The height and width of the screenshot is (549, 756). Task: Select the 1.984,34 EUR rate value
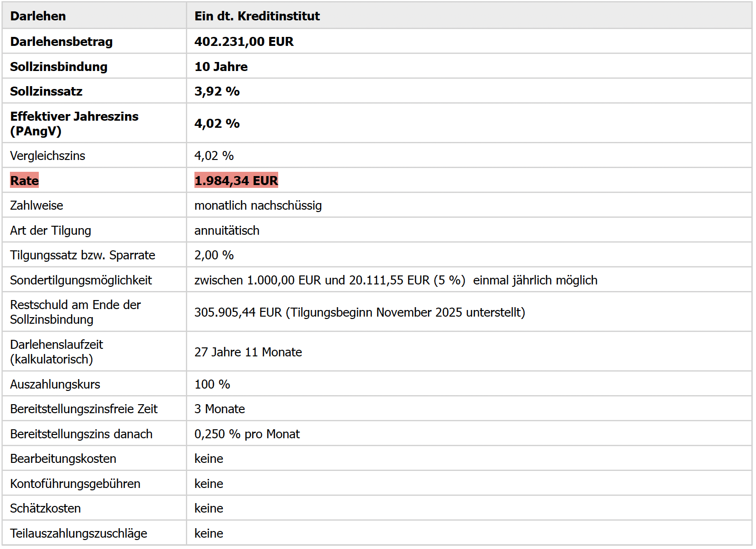(236, 180)
